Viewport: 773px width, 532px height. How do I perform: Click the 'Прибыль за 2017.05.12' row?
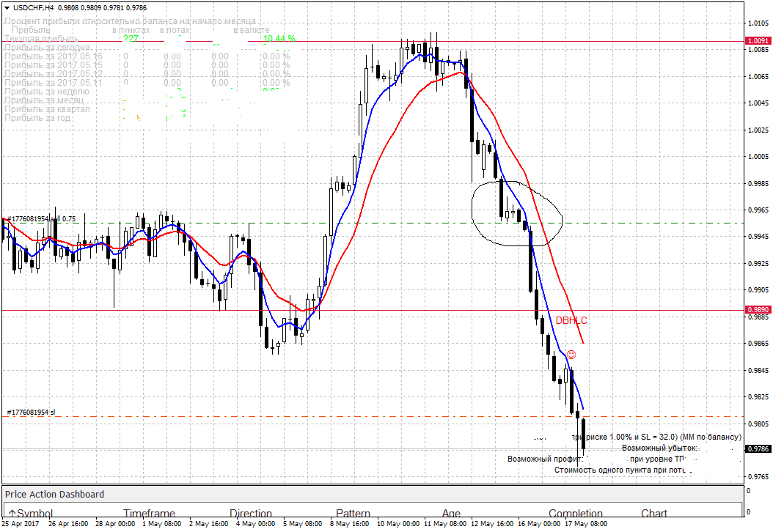[147, 75]
